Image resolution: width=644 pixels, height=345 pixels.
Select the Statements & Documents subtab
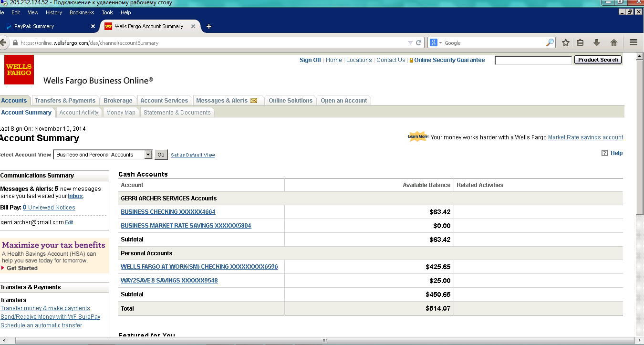pos(177,113)
